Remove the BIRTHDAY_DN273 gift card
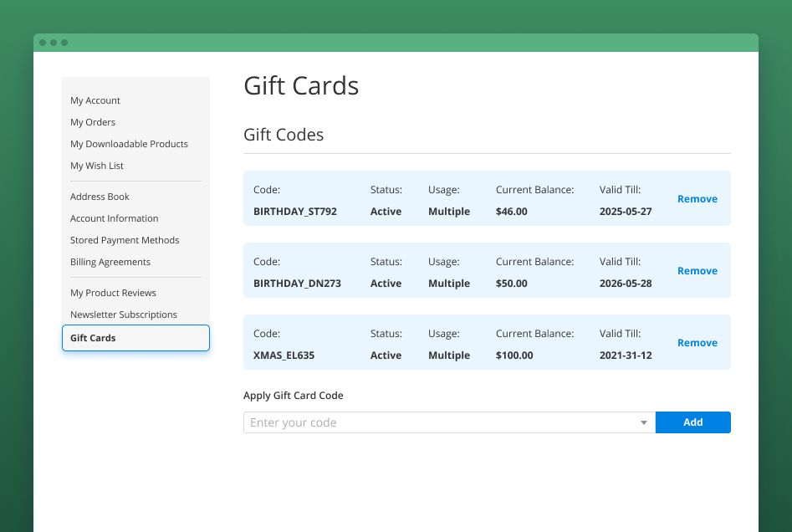The width and height of the screenshot is (792, 532). click(697, 270)
